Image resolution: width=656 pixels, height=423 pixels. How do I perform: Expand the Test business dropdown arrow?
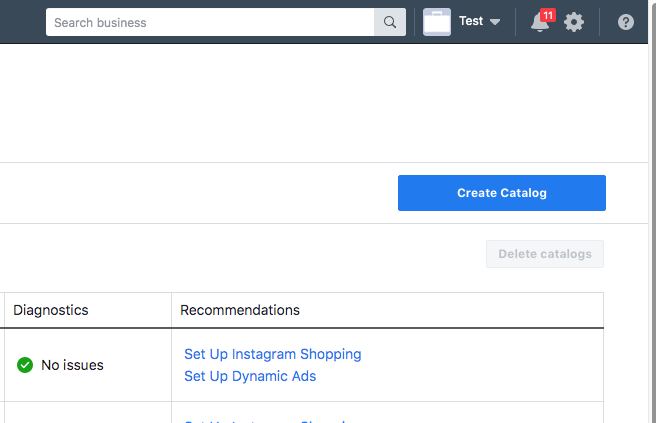coord(495,22)
